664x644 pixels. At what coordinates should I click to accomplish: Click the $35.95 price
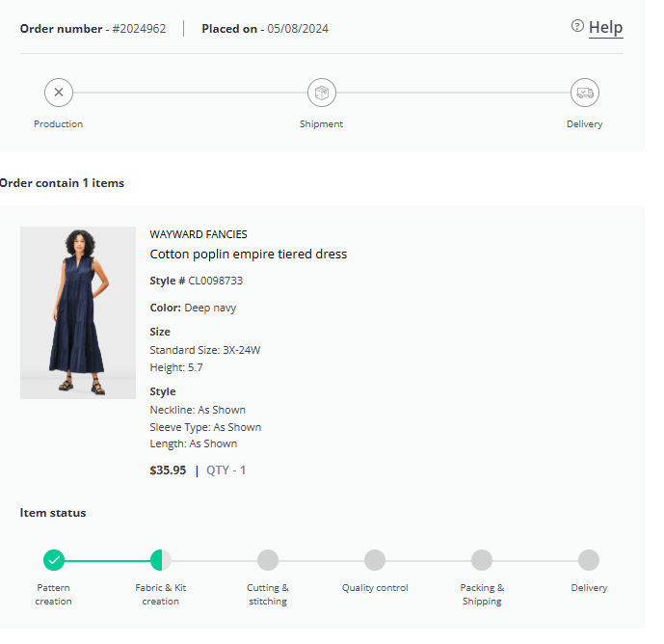click(168, 470)
